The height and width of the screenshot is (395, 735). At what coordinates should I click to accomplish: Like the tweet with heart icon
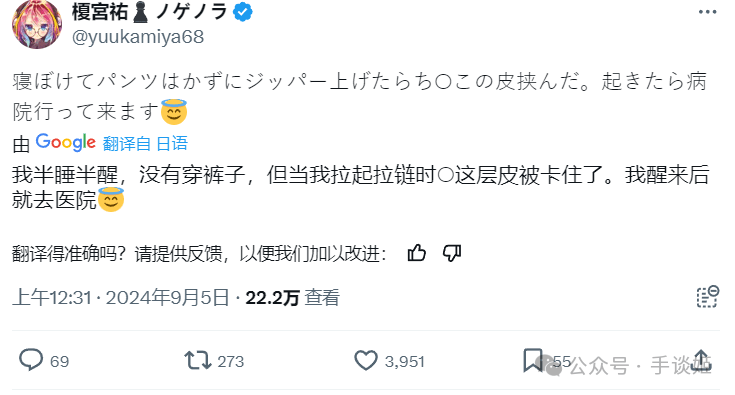pos(366,361)
